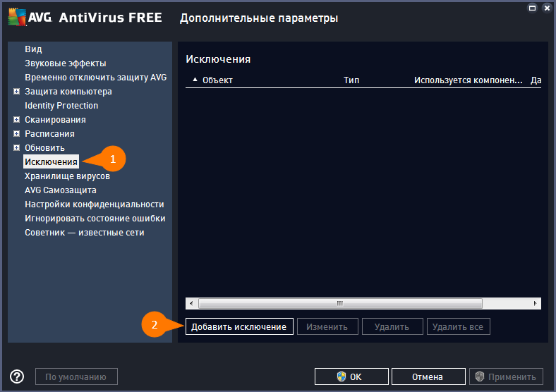Viewport: 556px width, 392px height.
Task: Close the AVG settings window
Action: pos(547,8)
